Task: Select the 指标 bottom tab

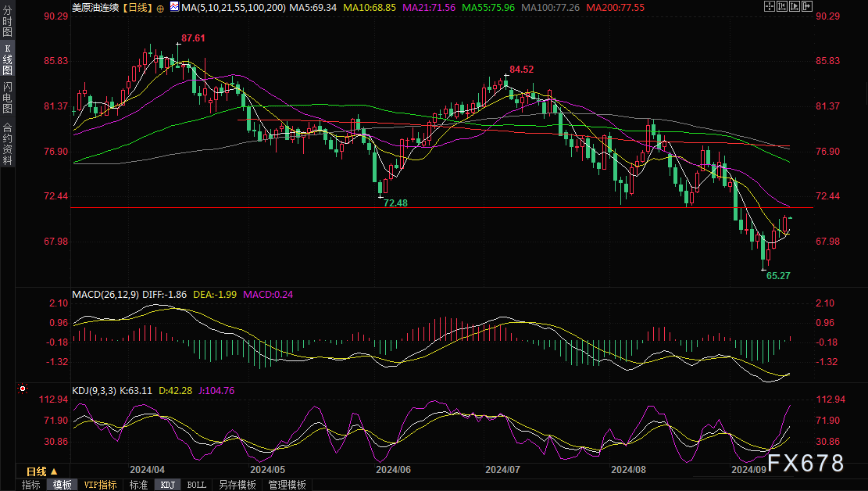Action: [x=30, y=485]
